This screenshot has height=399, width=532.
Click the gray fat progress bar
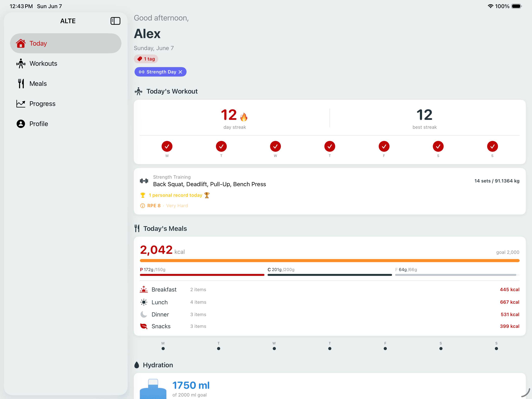(x=457, y=275)
